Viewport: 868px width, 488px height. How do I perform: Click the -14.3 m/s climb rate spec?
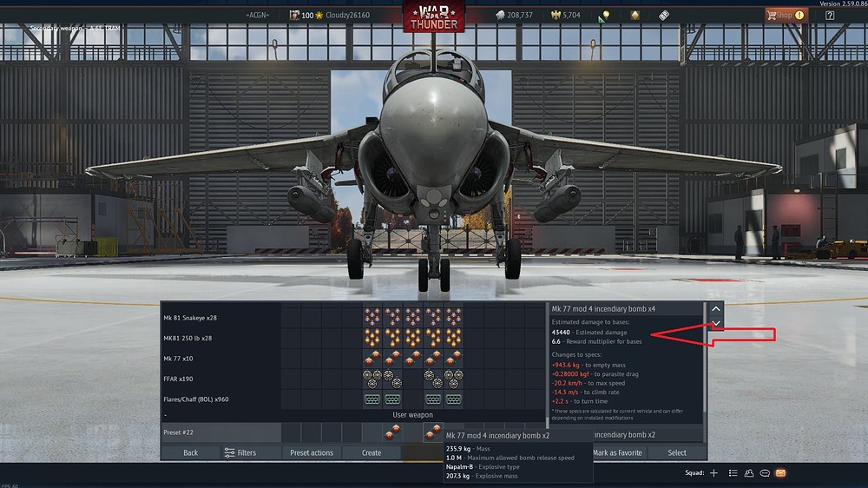click(585, 392)
